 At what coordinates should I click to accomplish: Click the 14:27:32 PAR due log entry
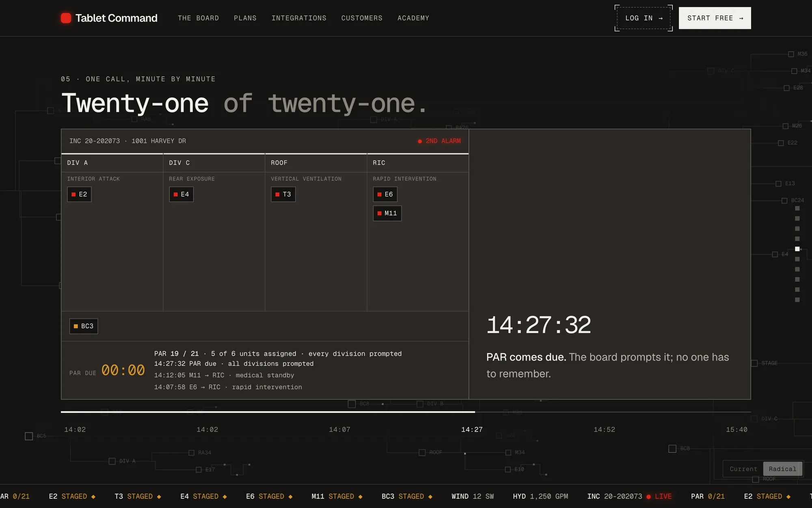(x=234, y=364)
